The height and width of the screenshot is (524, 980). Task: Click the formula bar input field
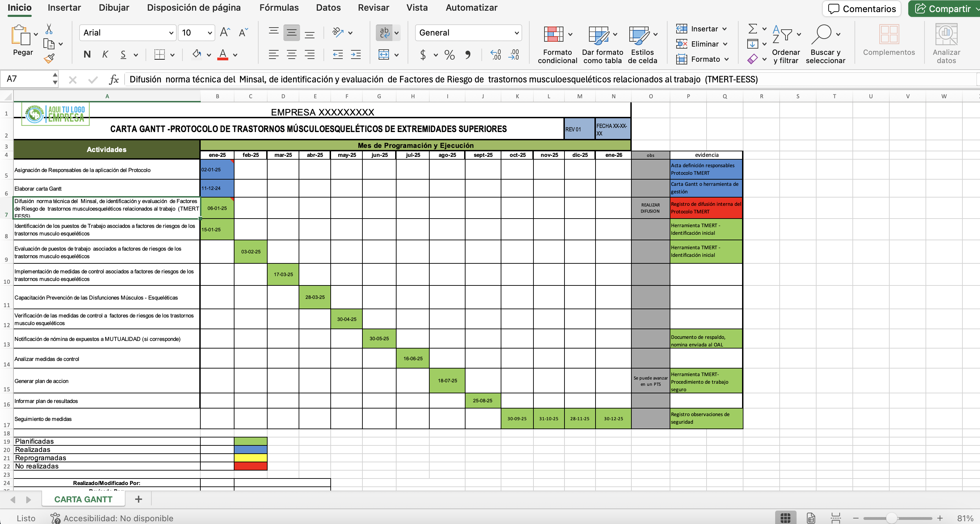[x=457, y=79]
